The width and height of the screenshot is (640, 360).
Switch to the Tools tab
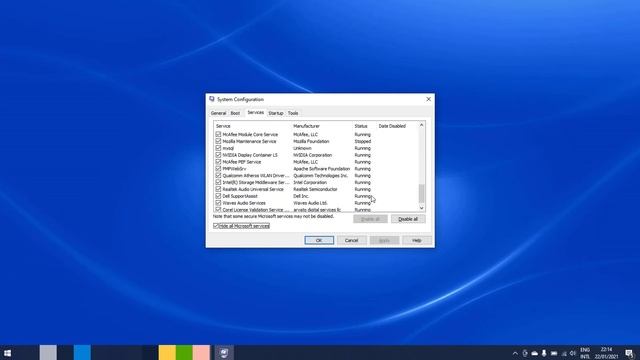point(293,113)
